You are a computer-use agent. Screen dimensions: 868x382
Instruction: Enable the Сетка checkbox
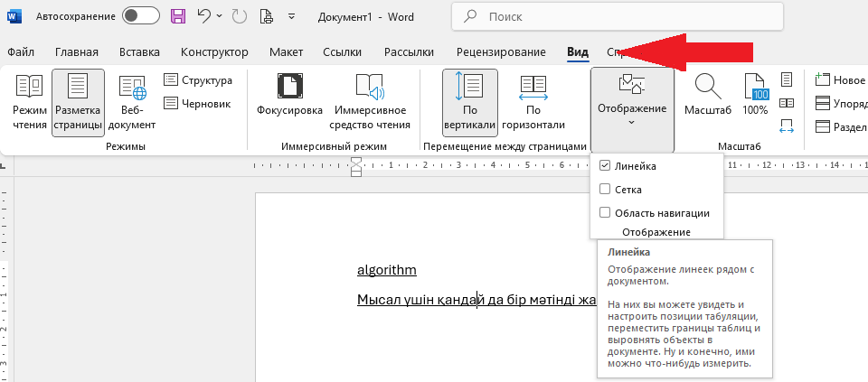tap(605, 189)
